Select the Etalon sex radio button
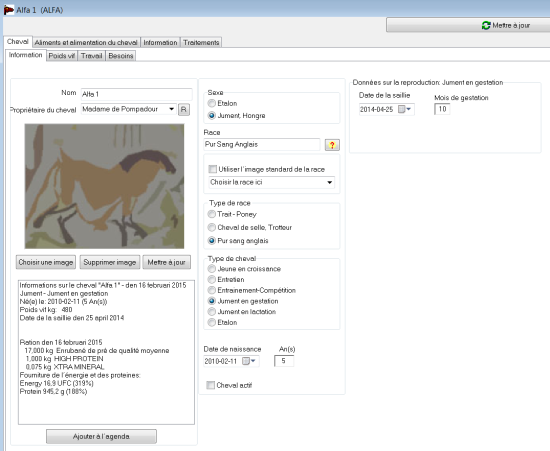This screenshot has height=451, width=550. pyautogui.click(x=212, y=103)
